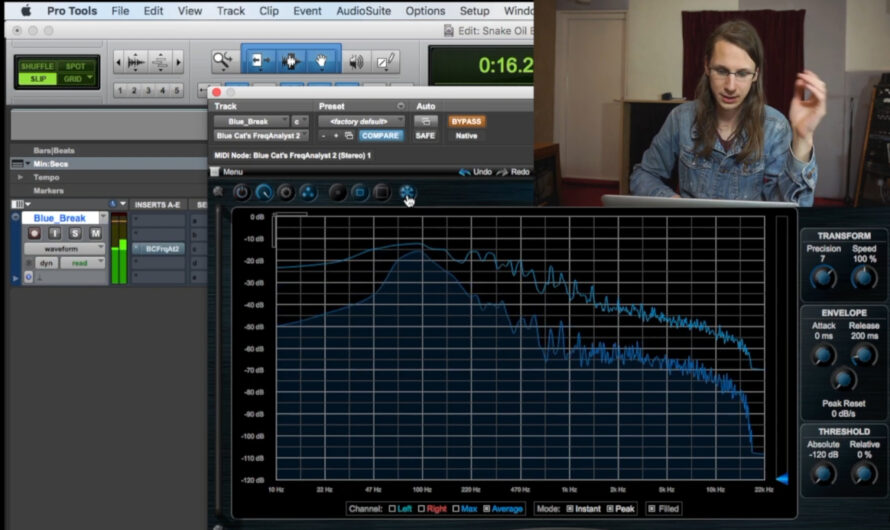This screenshot has width=890, height=530.
Task: Click the MIDI zoom icon next to waveform zoom
Action: click(x=160, y=62)
